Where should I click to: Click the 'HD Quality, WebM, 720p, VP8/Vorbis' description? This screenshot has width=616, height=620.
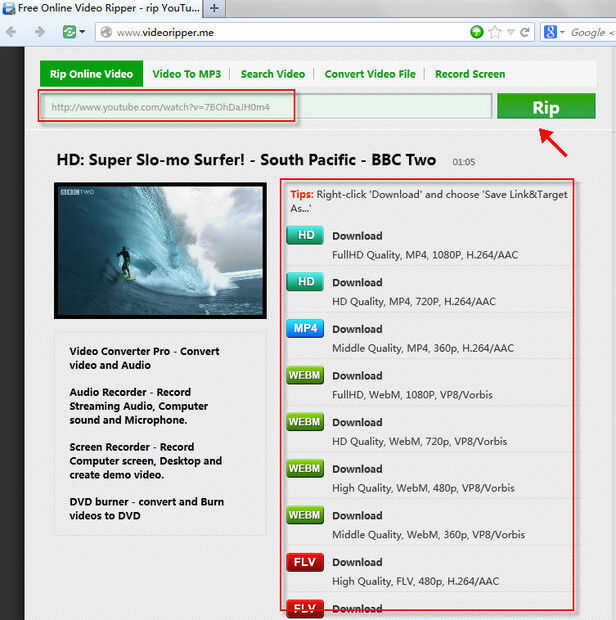(419, 442)
